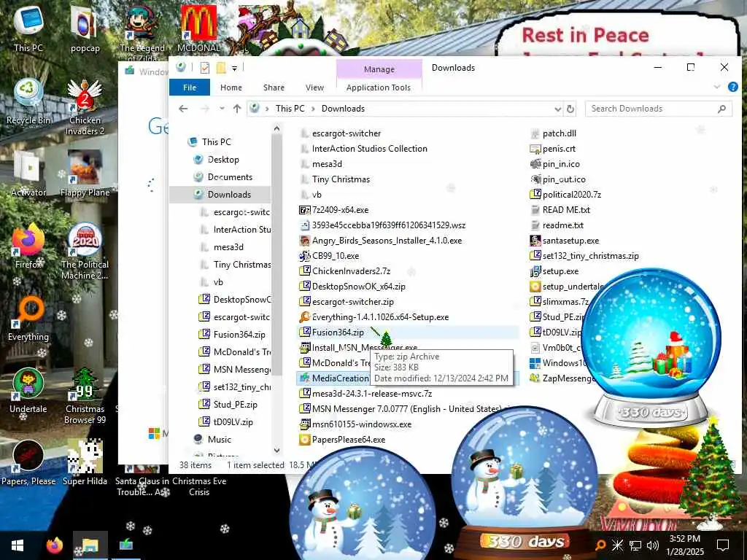Image resolution: width=747 pixels, height=560 pixels.
Task: Go up one folder level
Action: tap(237, 109)
